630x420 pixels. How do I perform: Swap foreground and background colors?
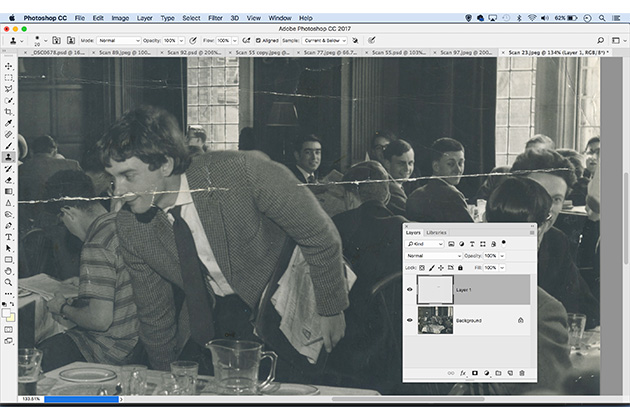12,304
